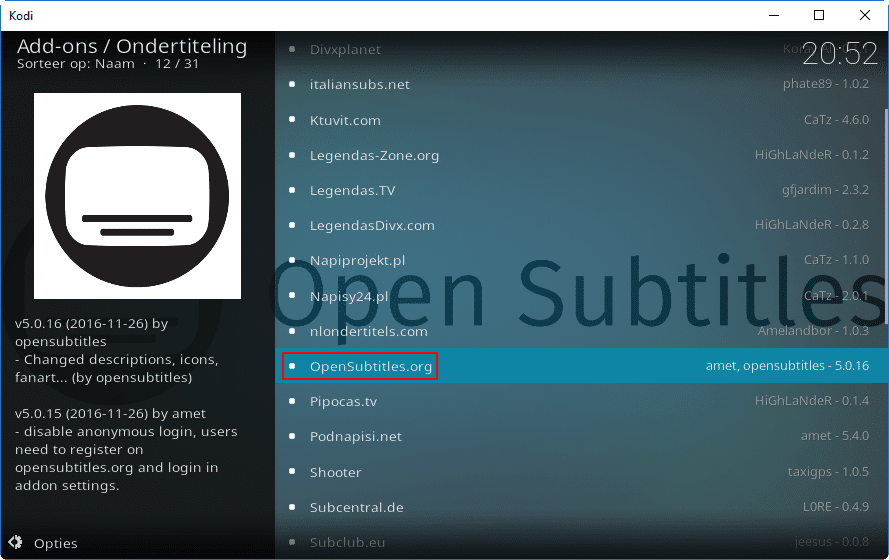Click version text 'amet, opensubtitles - 5.0.16'

click(787, 366)
